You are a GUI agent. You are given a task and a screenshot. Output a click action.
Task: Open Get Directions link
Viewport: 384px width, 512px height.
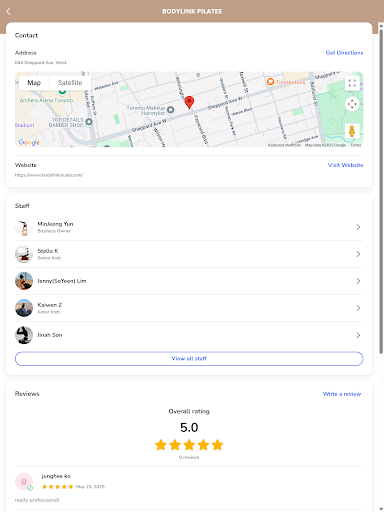(x=344, y=53)
